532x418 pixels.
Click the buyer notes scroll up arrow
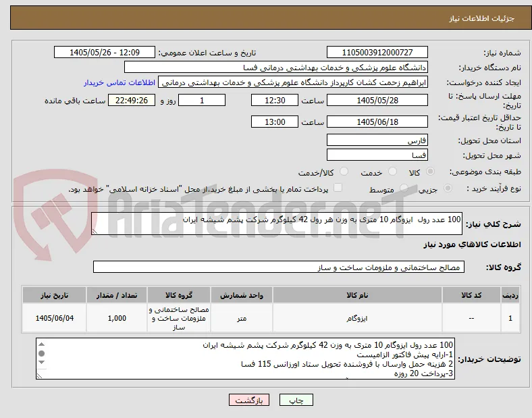click(x=41, y=344)
